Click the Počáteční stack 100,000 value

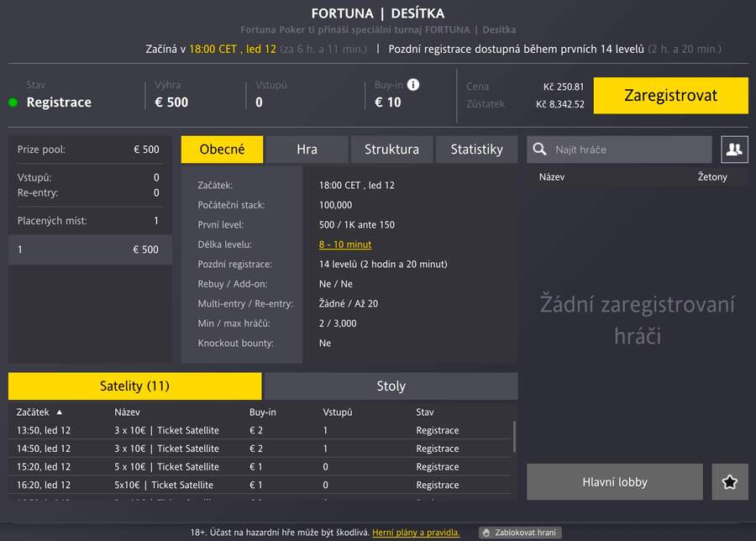(x=335, y=205)
